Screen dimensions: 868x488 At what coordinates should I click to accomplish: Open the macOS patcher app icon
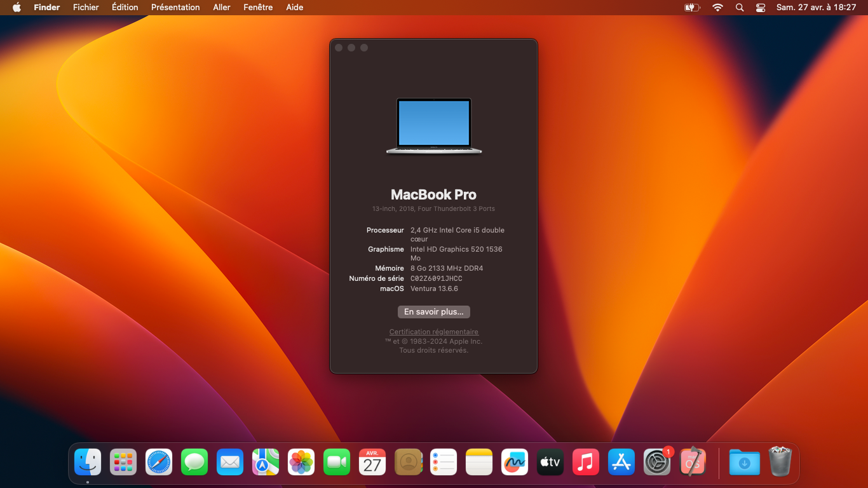(x=693, y=462)
